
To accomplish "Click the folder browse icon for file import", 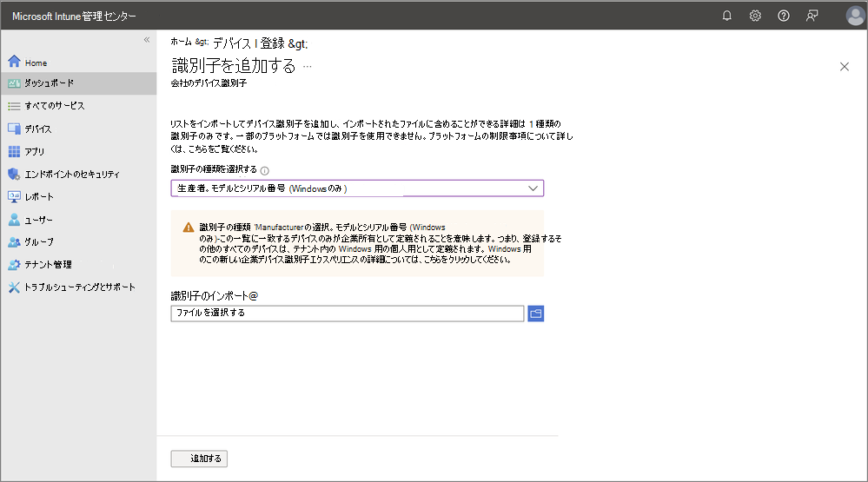I will [536, 313].
